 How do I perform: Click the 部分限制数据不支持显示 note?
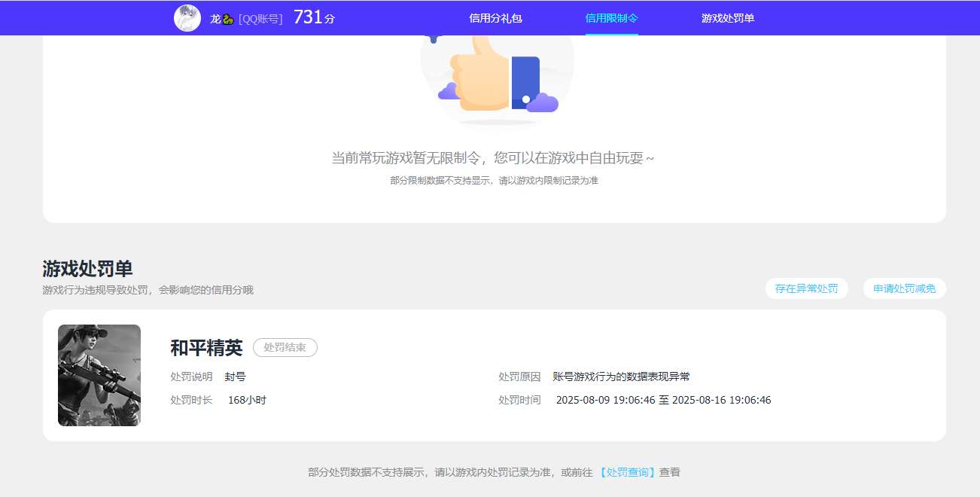(494, 181)
